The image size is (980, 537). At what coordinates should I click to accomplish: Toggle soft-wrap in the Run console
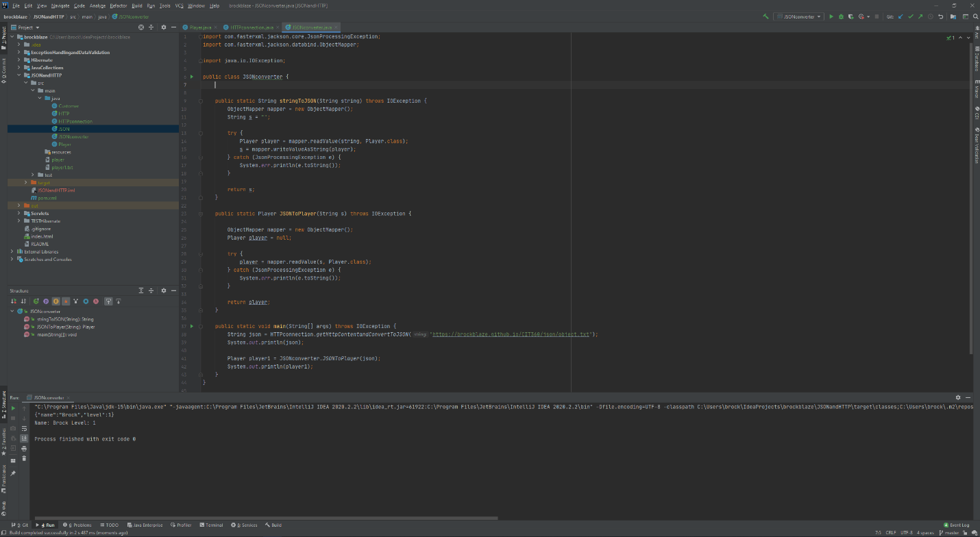(24, 428)
